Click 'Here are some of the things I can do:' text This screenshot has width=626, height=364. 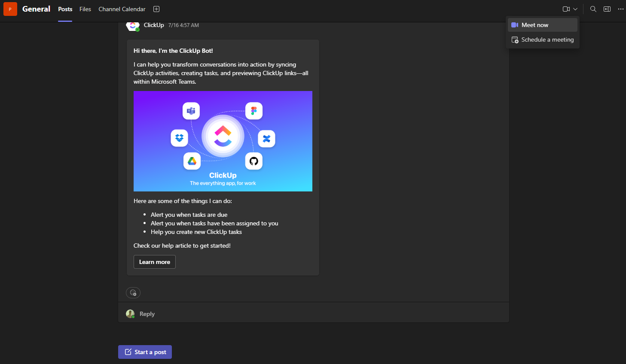pos(183,201)
